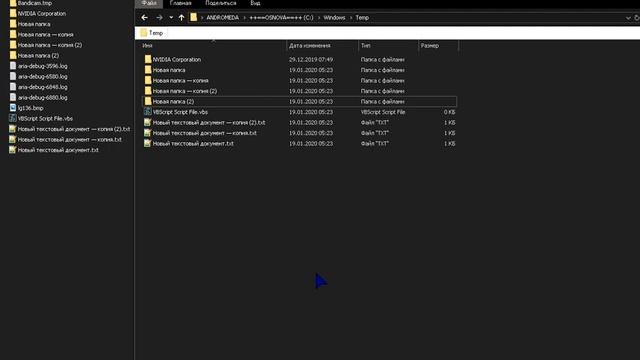The height and width of the screenshot is (360, 640).
Task: Select the OSNOVA (C:) drive breadcrumb
Action: [281, 18]
